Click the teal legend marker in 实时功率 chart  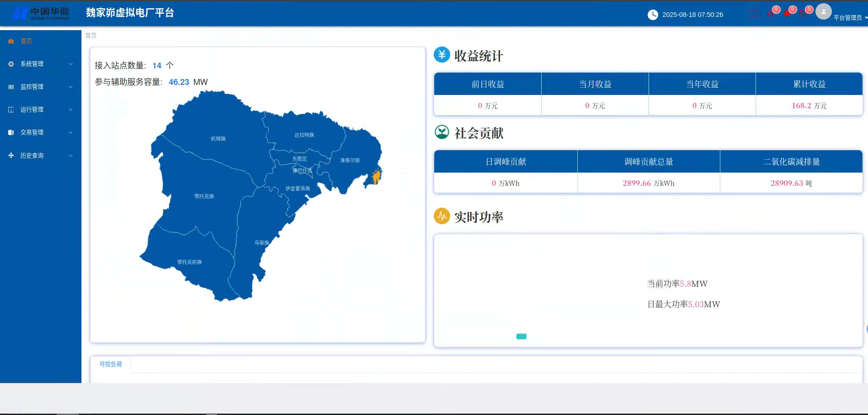coord(521,336)
